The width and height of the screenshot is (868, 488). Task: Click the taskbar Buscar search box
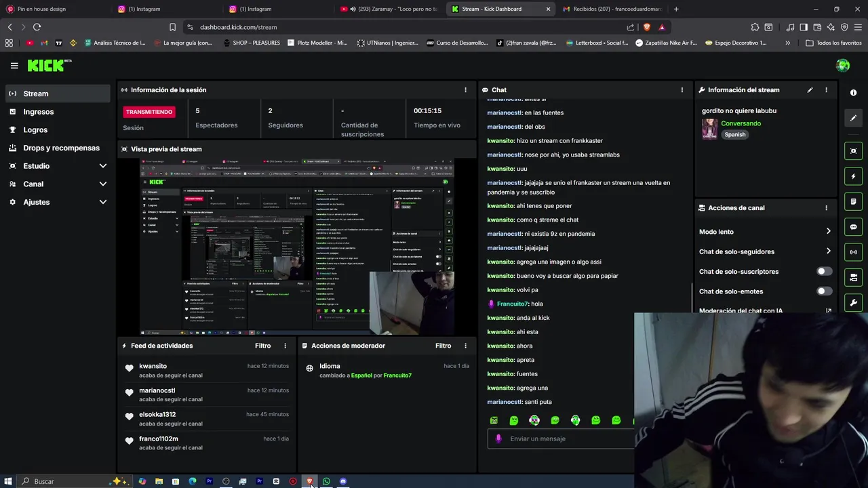(x=73, y=481)
